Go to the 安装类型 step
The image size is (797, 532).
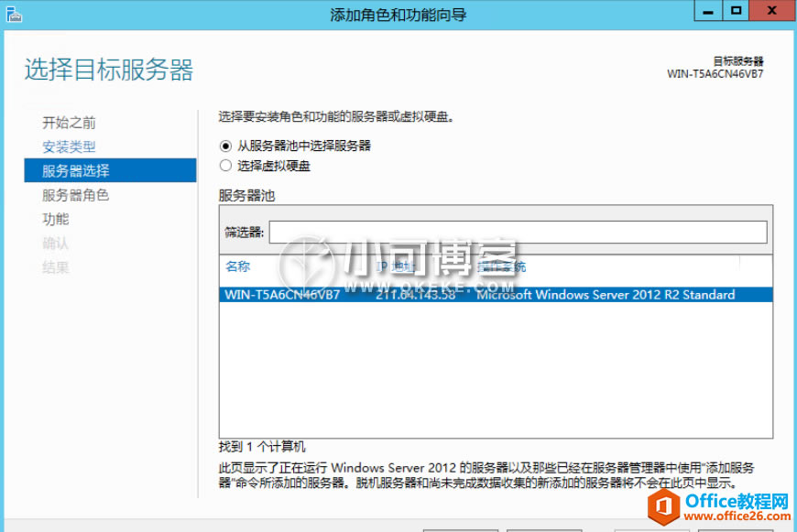(69, 147)
